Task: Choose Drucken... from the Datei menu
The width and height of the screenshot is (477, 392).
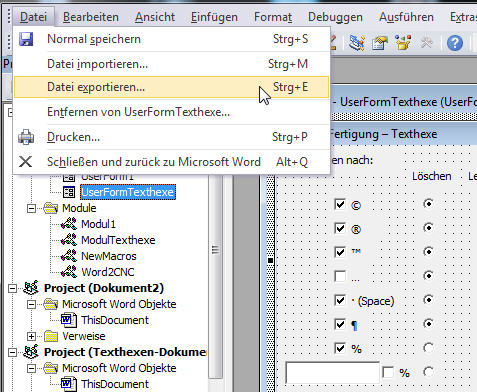Action: click(x=171, y=137)
